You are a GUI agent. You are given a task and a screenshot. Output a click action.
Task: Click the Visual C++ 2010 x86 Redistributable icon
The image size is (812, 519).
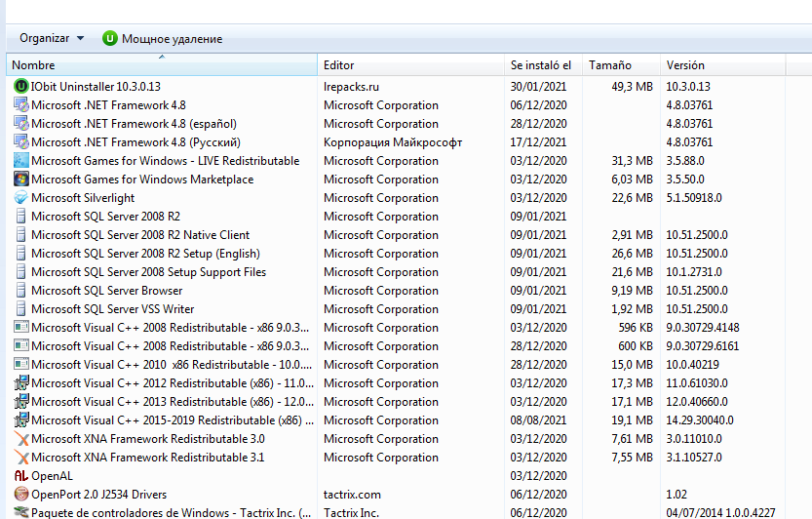(21, 365)
